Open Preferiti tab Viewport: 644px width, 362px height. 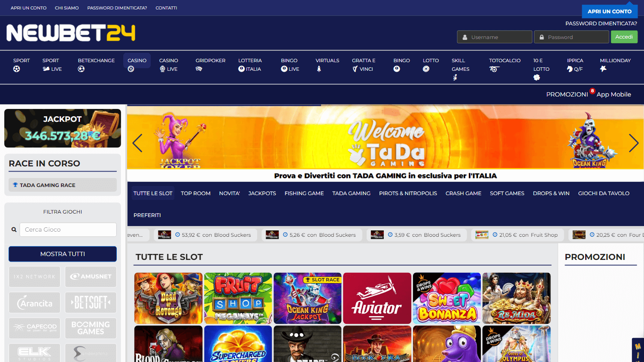pos(147,215)
